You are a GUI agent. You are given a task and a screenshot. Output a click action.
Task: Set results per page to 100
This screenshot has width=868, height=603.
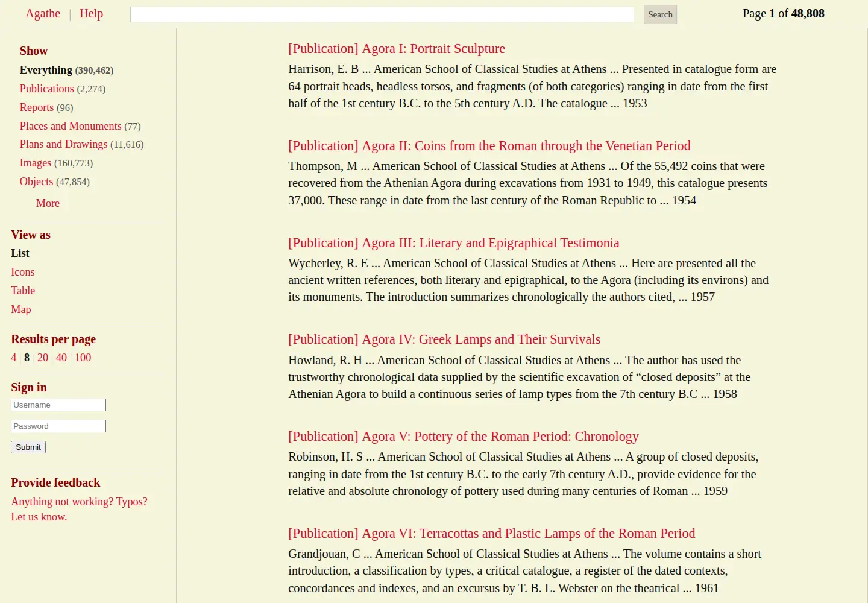[x=83, y=358]
